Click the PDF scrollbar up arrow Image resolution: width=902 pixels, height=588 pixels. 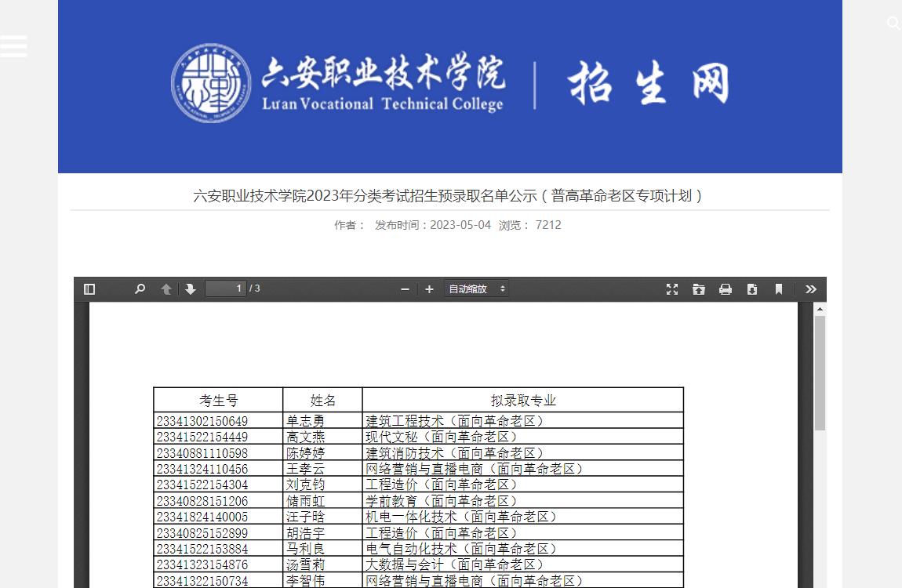pyautogui.click(x=820, y=309)
